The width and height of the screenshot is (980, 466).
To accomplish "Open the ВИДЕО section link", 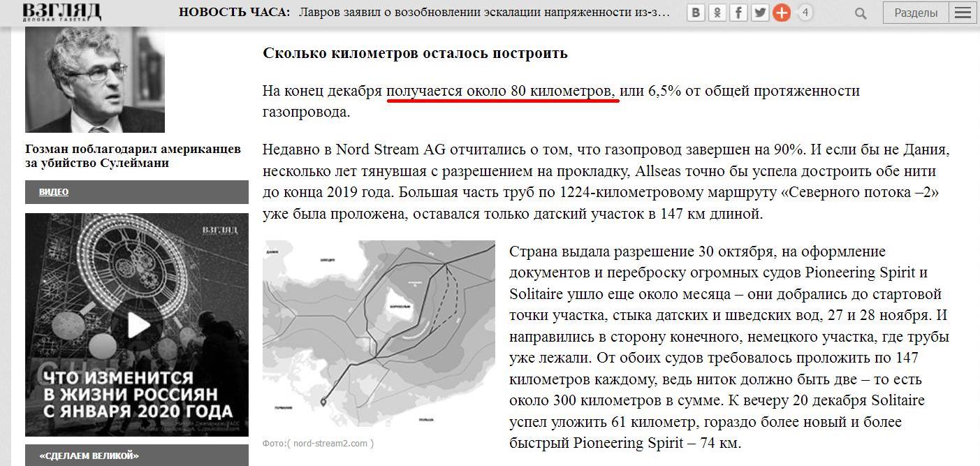I will pos(54,192).
